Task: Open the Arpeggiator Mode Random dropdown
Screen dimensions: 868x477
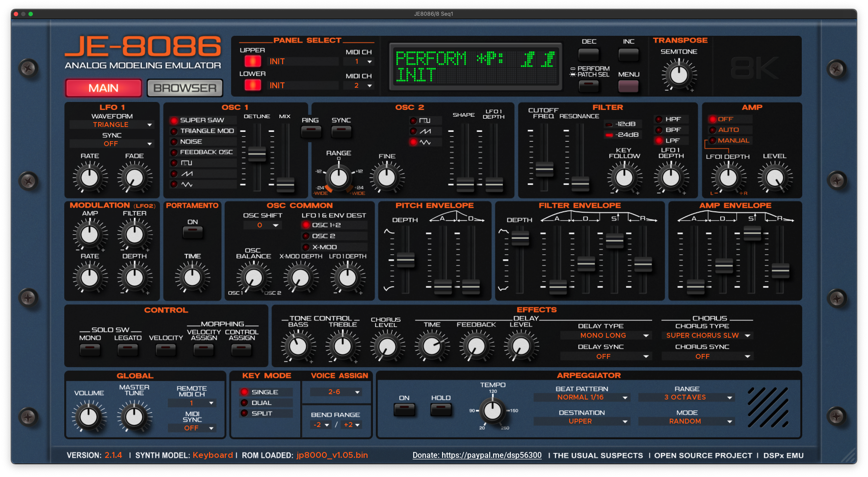Action: click(686, 422)
